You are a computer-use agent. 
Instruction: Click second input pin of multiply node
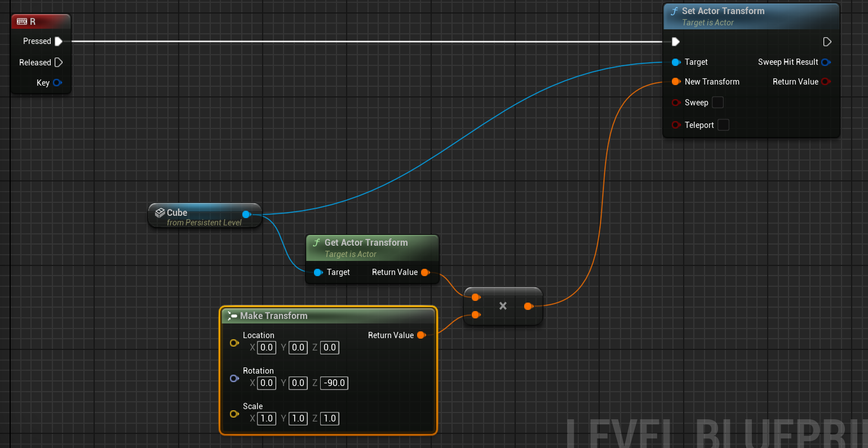click(x=476, y=315)
